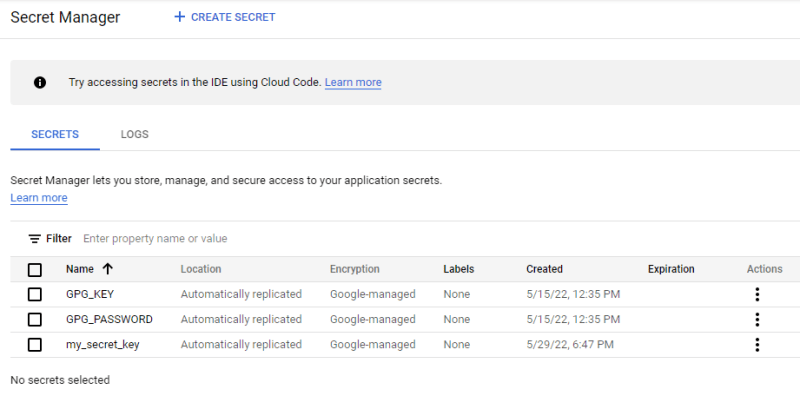Image resolution: width=800 pixels, height=396 pixels.
Task: Click Labels 'None' in GPG_KEY row
Action: [x=457, y=294]
